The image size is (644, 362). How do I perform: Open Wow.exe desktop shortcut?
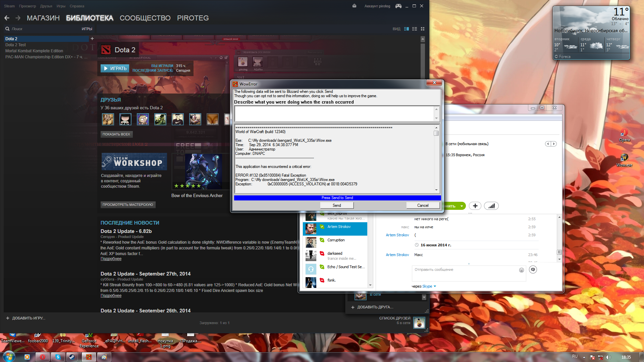click(x=624, y=160)
